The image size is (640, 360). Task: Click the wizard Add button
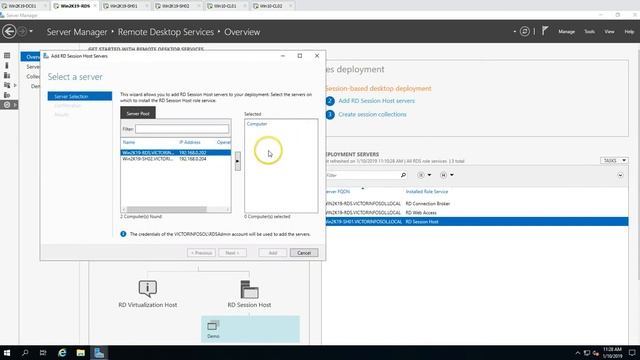coord(273,253)
